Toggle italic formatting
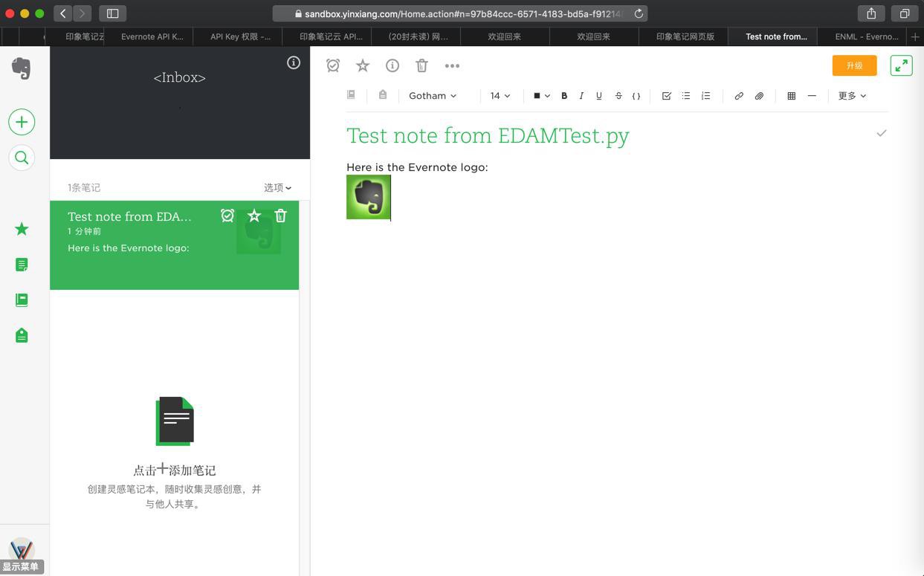Viewport: 924px width, 576px height. (581, 96)
